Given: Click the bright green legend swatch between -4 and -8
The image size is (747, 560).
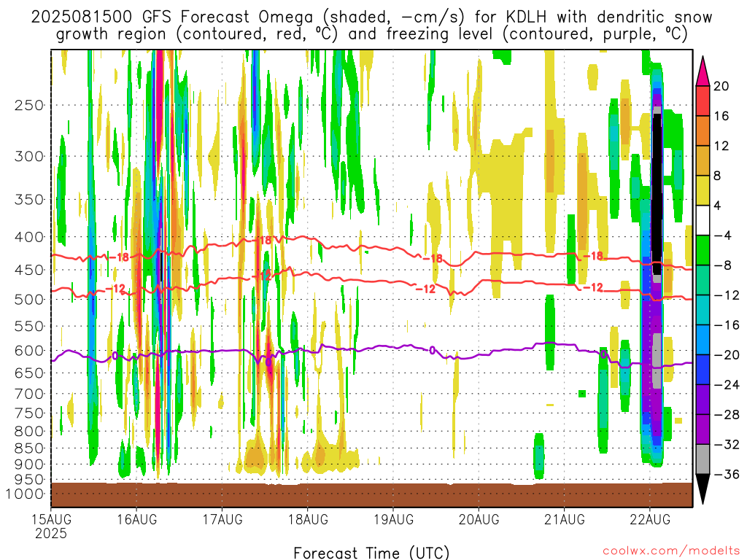Looking at the screenshot, I should [703, 251].
